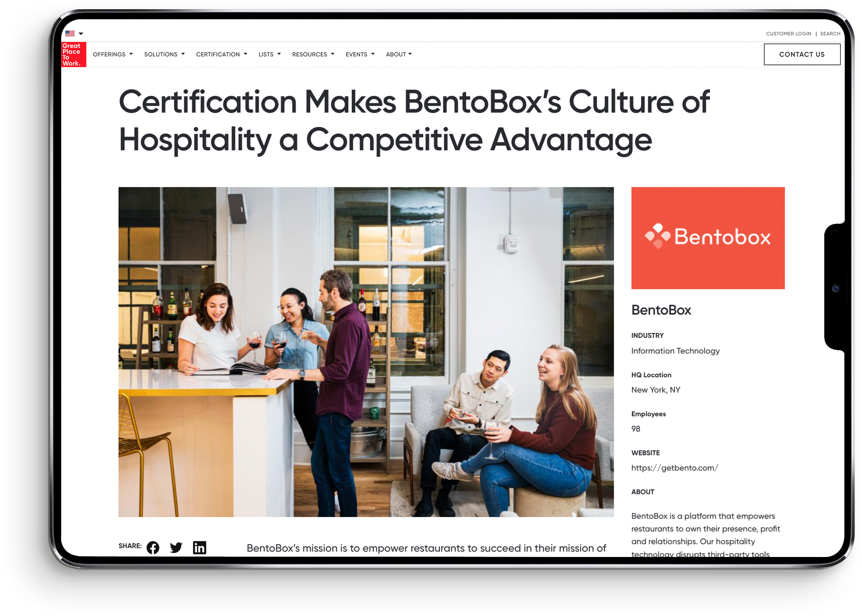This screenshot has height=616, width=862.
Task: Share the article on Twitter
Action: 176,547
